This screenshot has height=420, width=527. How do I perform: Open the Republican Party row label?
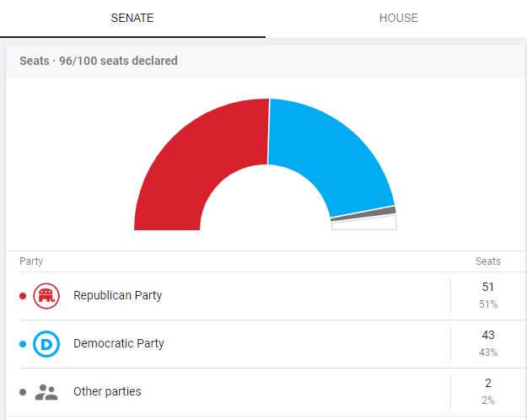pos(118,295)
